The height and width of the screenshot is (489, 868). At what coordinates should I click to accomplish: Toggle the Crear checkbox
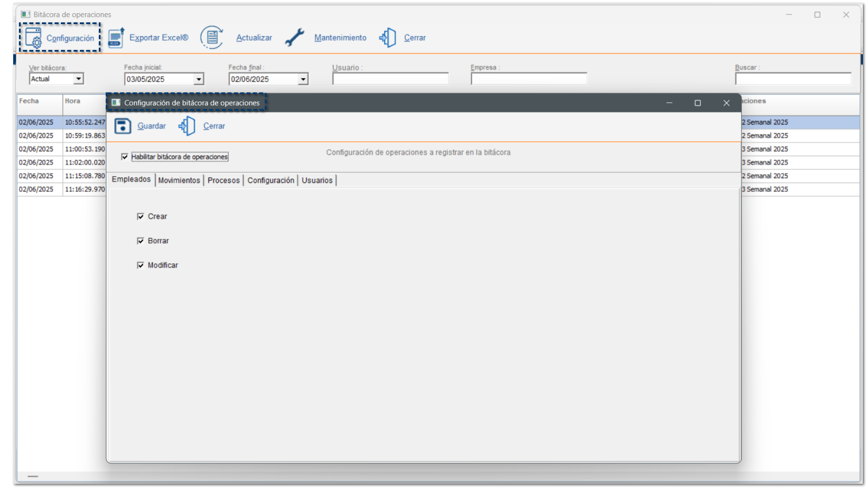point(140,216)
